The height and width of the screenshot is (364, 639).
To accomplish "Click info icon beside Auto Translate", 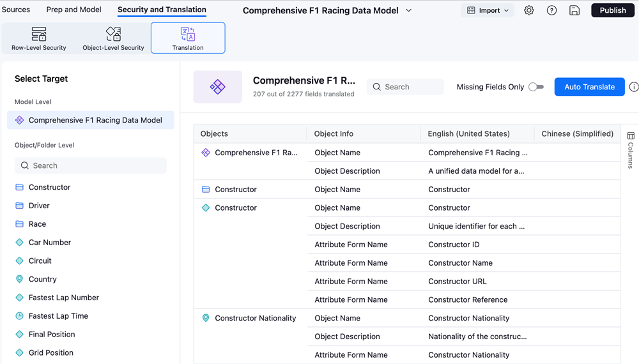I will pos(633,87).
